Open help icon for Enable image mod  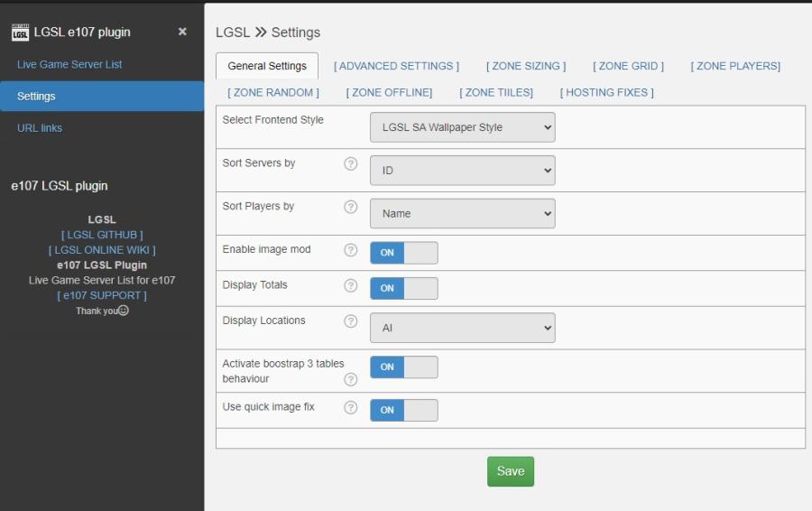(x=351, y=250)
